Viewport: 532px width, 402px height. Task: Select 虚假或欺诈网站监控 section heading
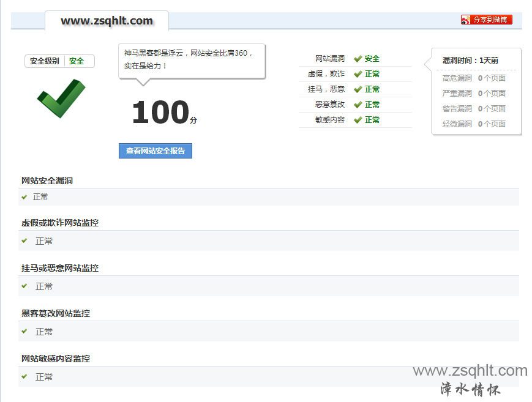60,223
